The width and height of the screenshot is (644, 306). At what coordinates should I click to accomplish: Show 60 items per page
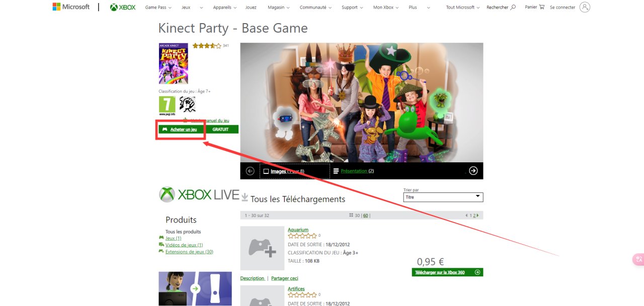[x=366, y=216]
